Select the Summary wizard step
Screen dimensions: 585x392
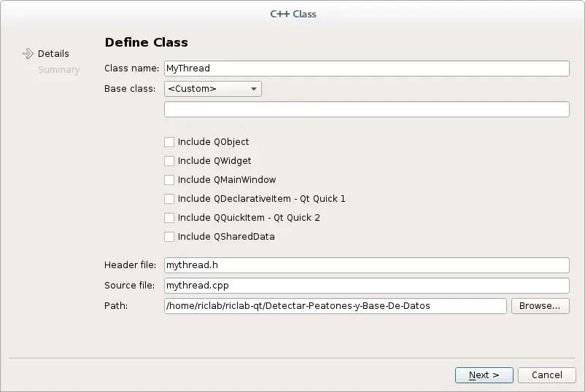(x=58, y=70)
